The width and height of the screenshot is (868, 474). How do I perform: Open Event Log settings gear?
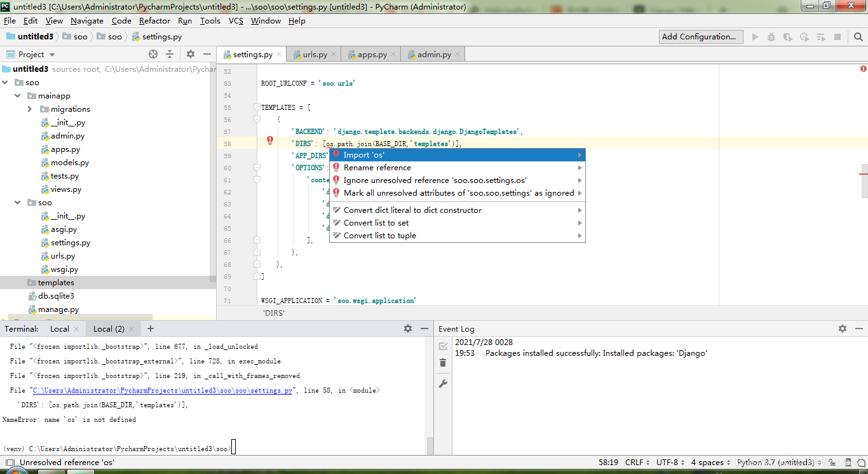[843, 328]
